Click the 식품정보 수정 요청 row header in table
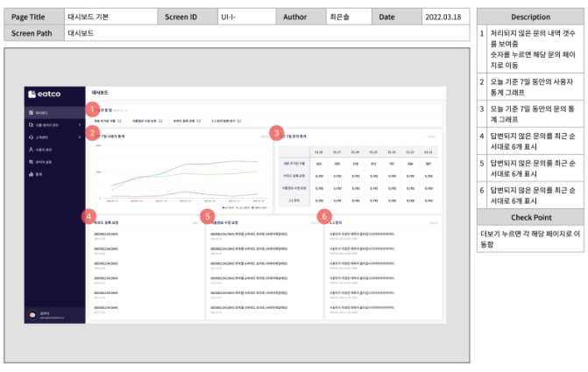This screenshot has height=372, width=588. 294,188
